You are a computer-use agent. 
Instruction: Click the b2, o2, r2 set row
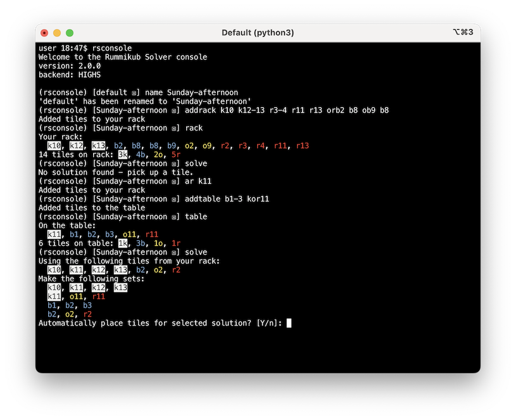click(x=70, y=315)
